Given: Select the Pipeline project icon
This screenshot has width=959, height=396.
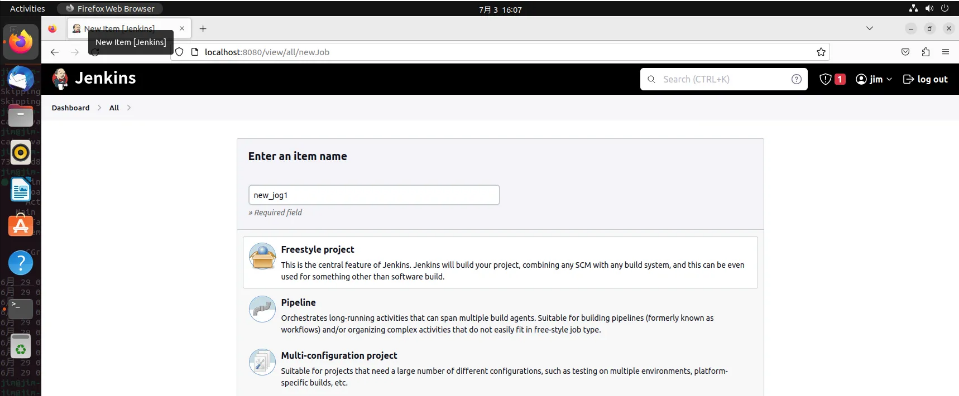Looking at the screenshot, I should pyautogui.click(x=262, y=308).
